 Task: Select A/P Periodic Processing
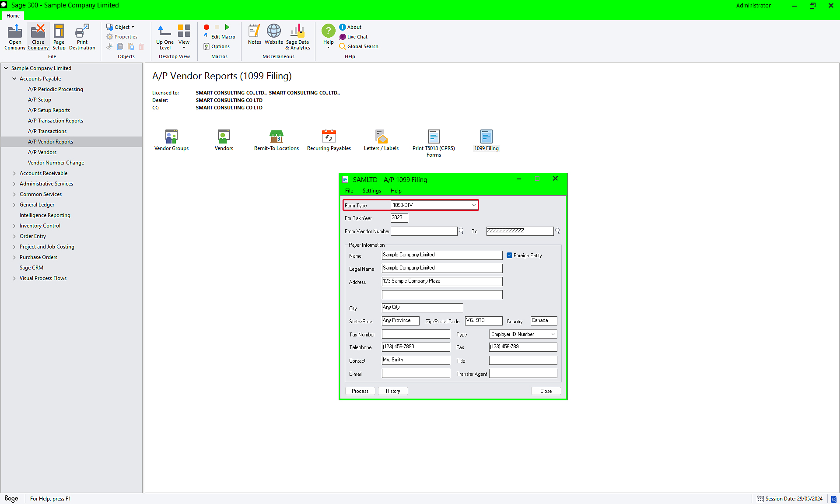pyautogui.click(x=56, y=89)
